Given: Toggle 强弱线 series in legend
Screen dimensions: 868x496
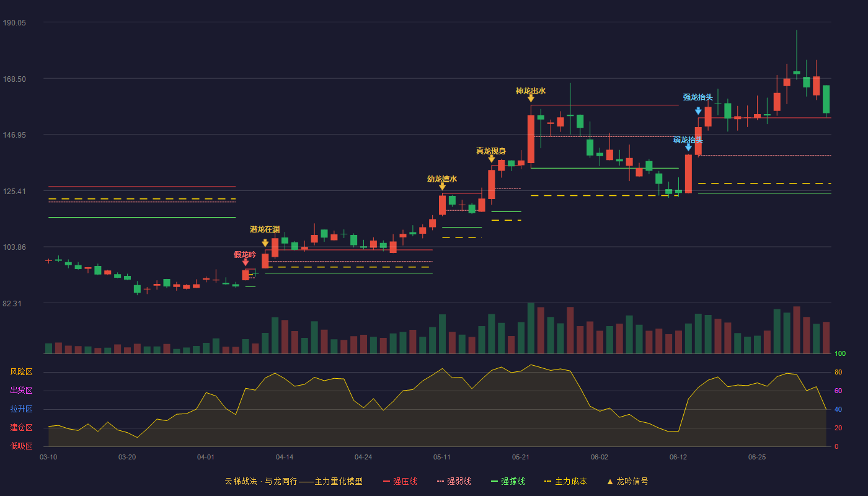Looking at the screenshot, I should (x=454, y=481).
